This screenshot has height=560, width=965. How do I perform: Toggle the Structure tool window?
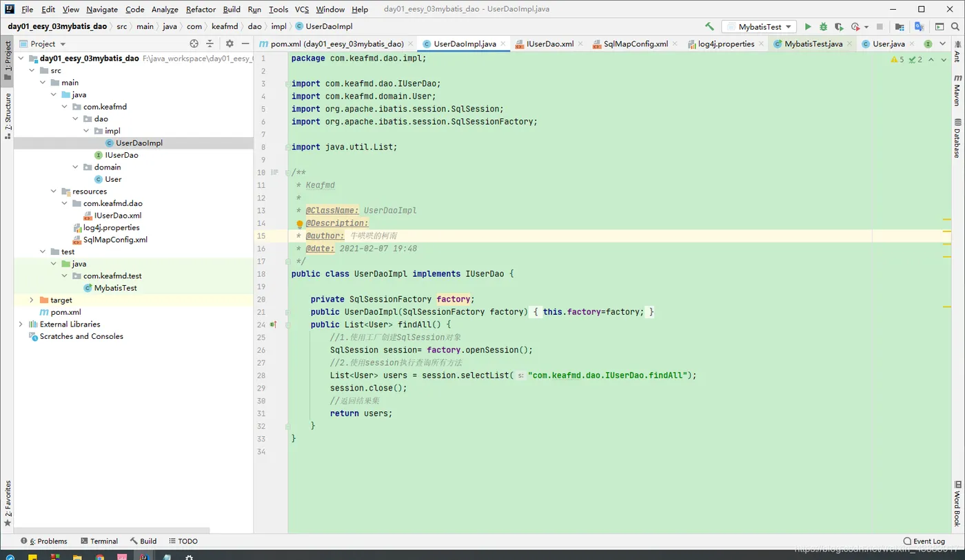pyautogui.click(x=8, y=114)
